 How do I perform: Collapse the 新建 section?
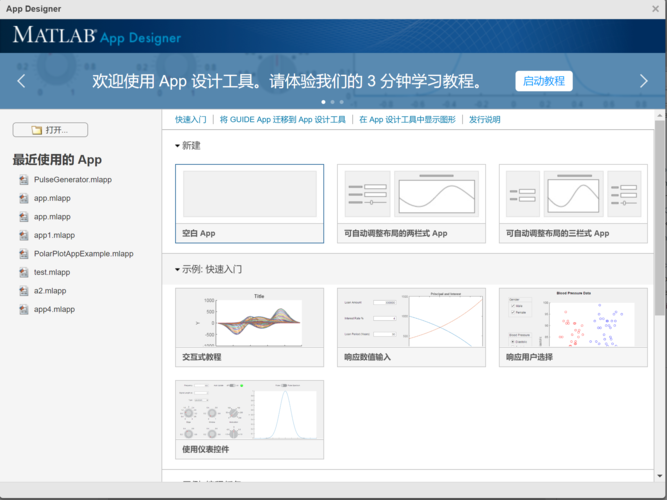(x=177, y=146)
